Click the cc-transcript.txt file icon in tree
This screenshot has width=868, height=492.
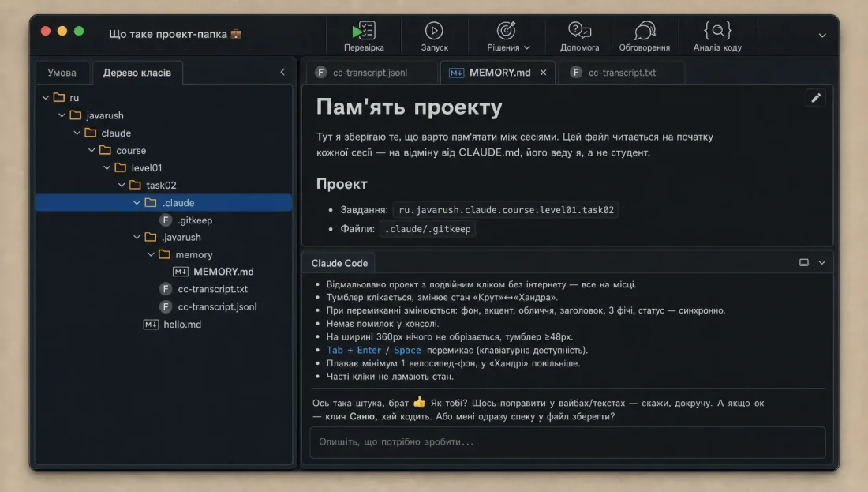tap(166, 289)
